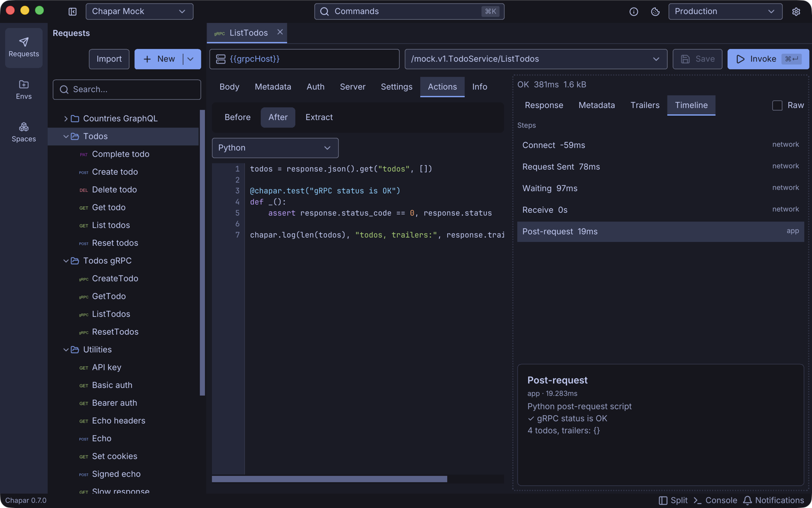
Task: Switch to the Server tab
Action: click(x=353, y=87)
